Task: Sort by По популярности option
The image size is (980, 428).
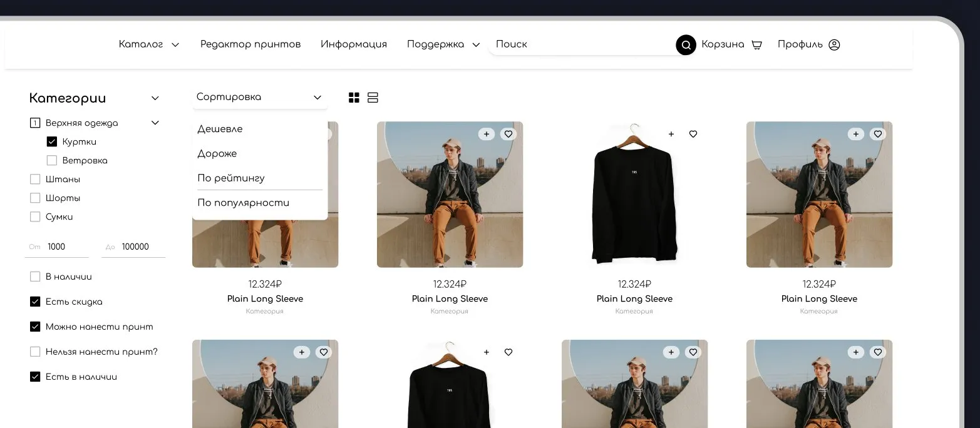Action: (244, 203)
